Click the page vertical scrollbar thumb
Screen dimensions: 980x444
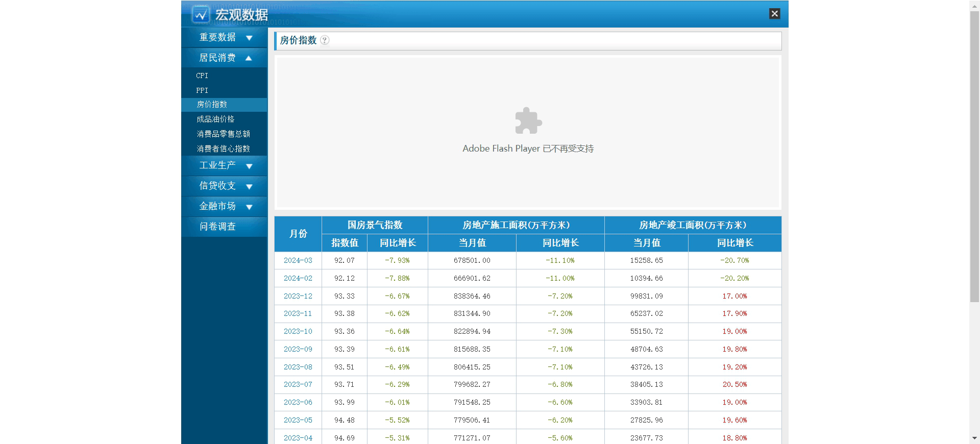pyautogui.click(x=974, y=157)
